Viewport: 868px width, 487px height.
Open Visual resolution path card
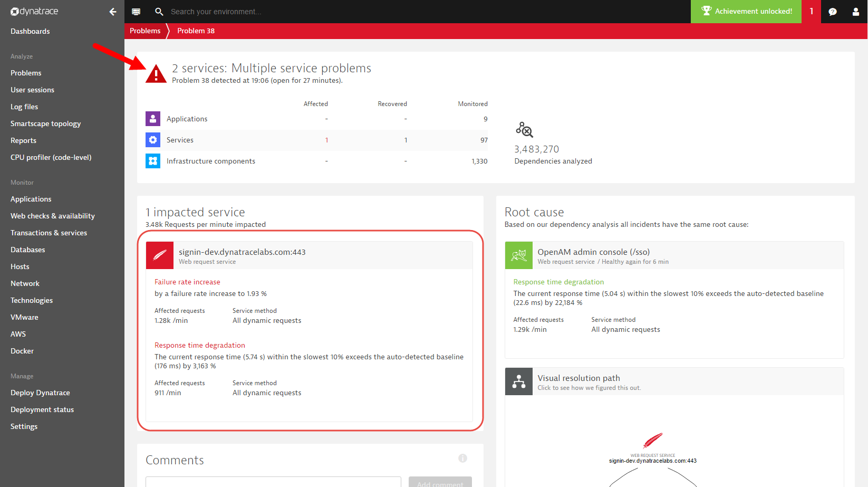[x=674, y=381]
